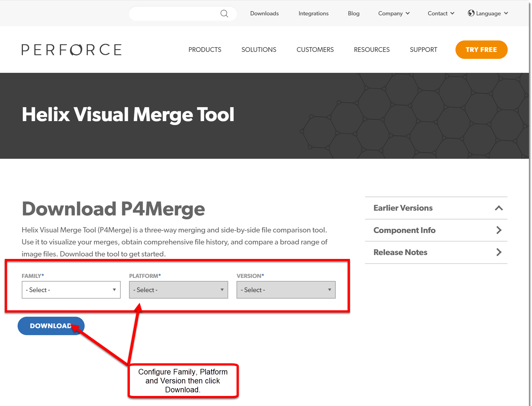532x406 pixels.
Task: Click the TRY FREE button
Action: click(x=481, y=50)
